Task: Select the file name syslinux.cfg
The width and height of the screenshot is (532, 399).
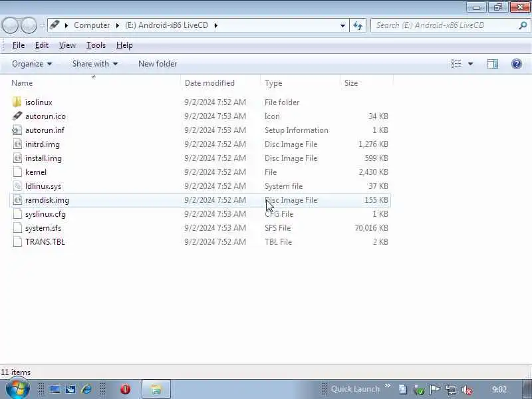Action: [x=45, y=214]
